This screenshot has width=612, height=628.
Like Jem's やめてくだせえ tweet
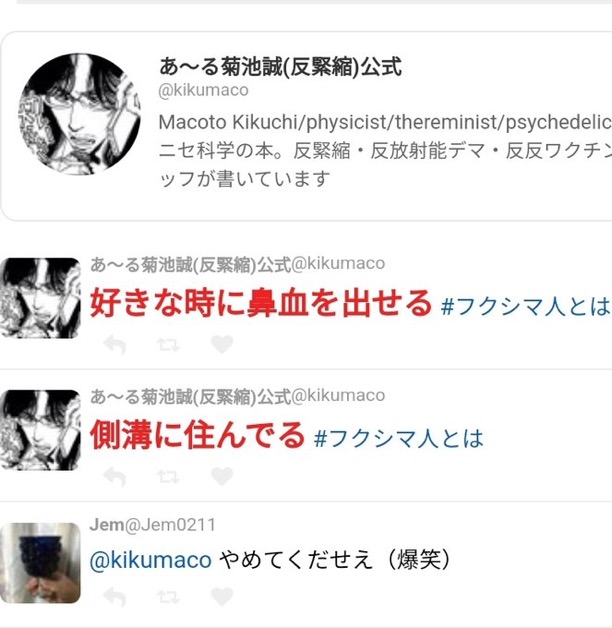[222, 597]
